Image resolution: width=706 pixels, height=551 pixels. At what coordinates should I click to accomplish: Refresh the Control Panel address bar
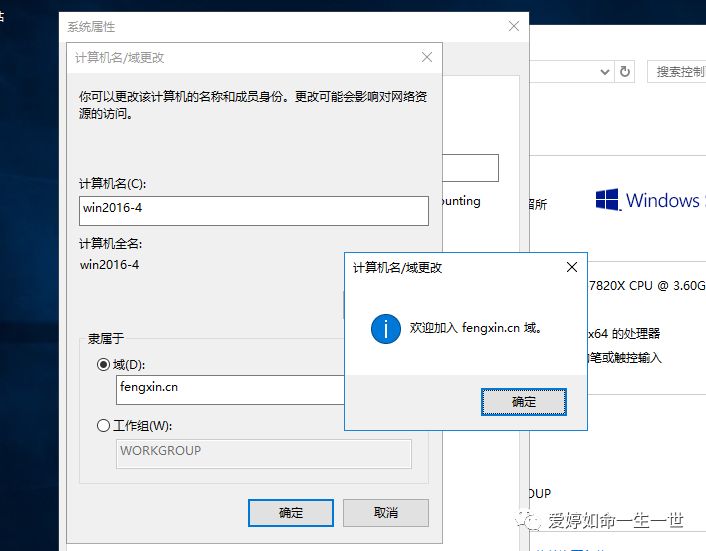click(625, 72)
